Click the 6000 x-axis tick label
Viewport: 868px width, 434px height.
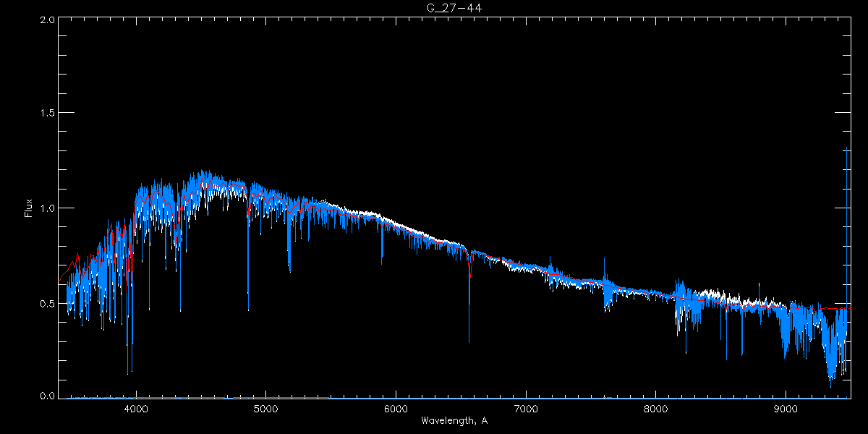click(396, 409)
